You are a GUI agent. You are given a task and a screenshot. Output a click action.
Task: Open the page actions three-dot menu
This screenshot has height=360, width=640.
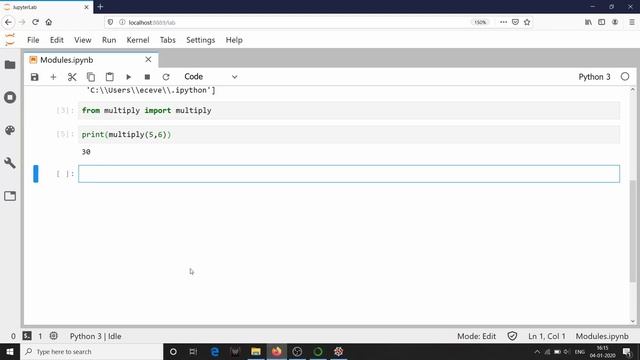tap(503, 22)
